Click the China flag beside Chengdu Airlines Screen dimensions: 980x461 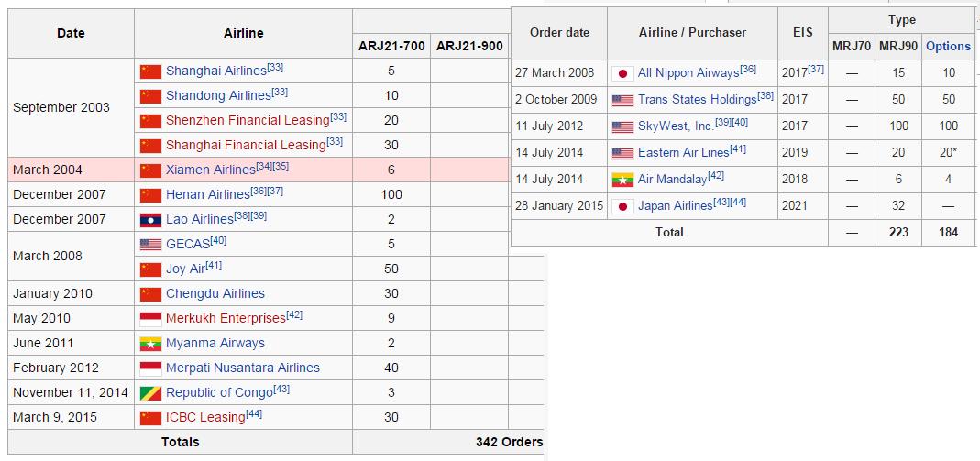pos(150,294)
